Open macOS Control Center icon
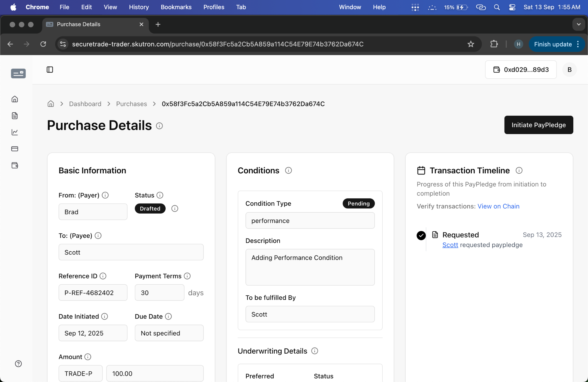 point(512,7)
